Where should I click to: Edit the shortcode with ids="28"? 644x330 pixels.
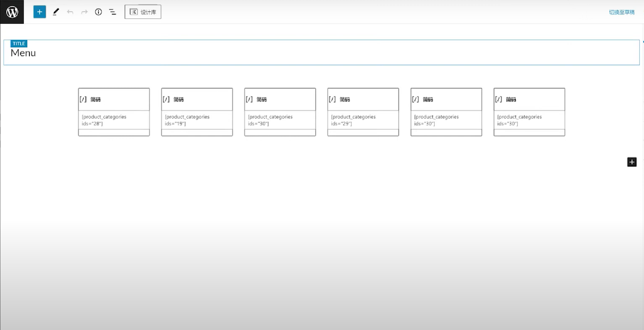(114, 120)
